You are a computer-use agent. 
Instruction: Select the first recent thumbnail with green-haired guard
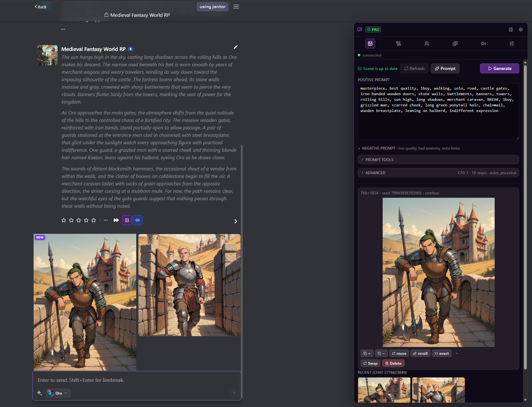click(384, 390)
